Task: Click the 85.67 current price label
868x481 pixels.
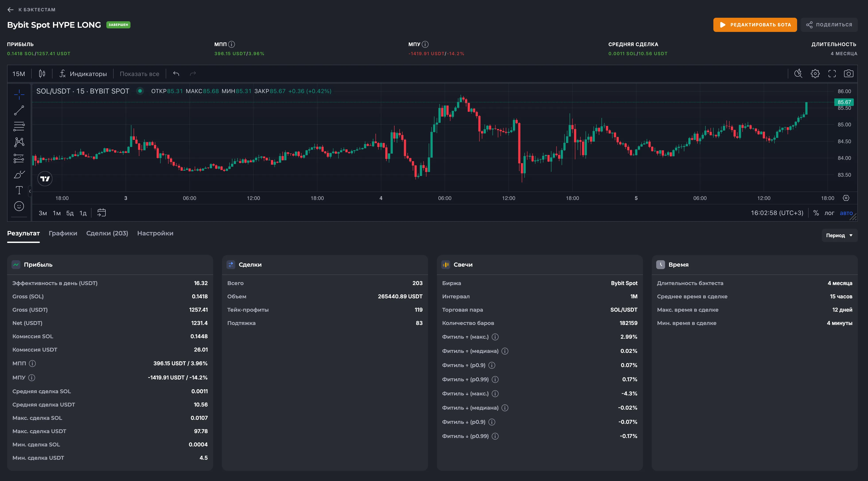Action: [x=844, y=102]
